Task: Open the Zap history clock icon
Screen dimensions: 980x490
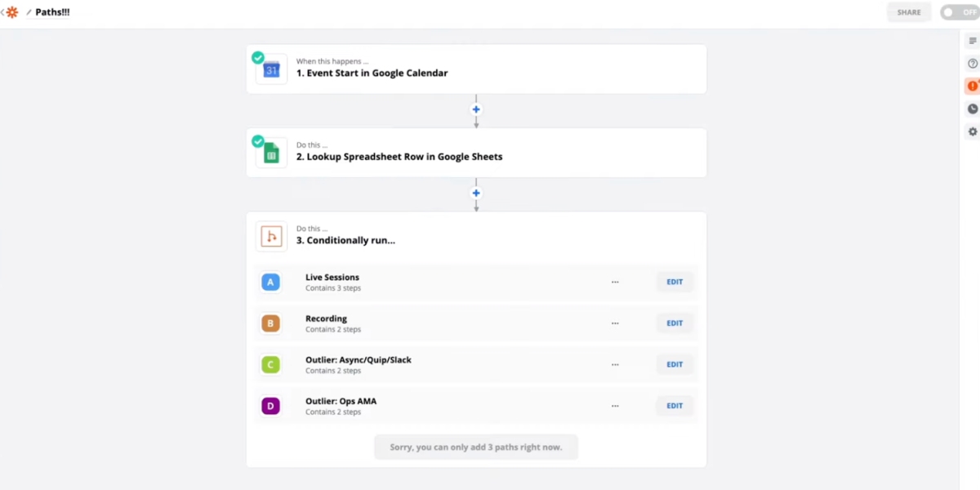Action: click(x=972, y=109)
